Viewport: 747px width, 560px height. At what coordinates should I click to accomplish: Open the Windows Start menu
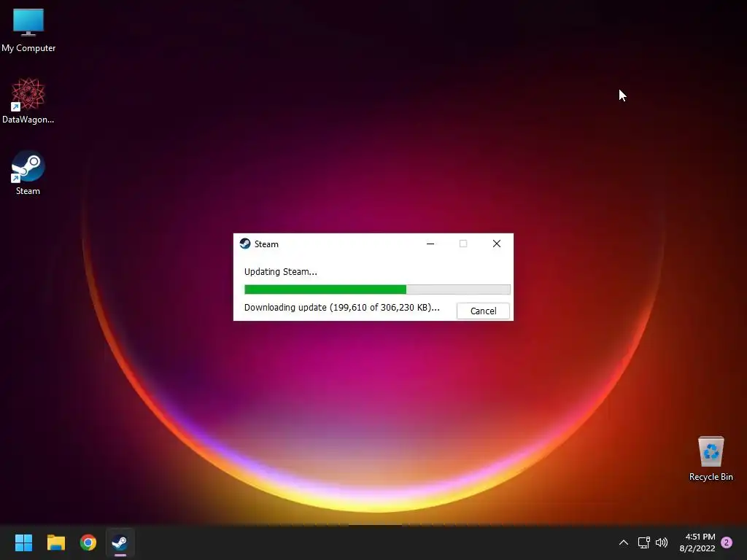coord(24,542)
